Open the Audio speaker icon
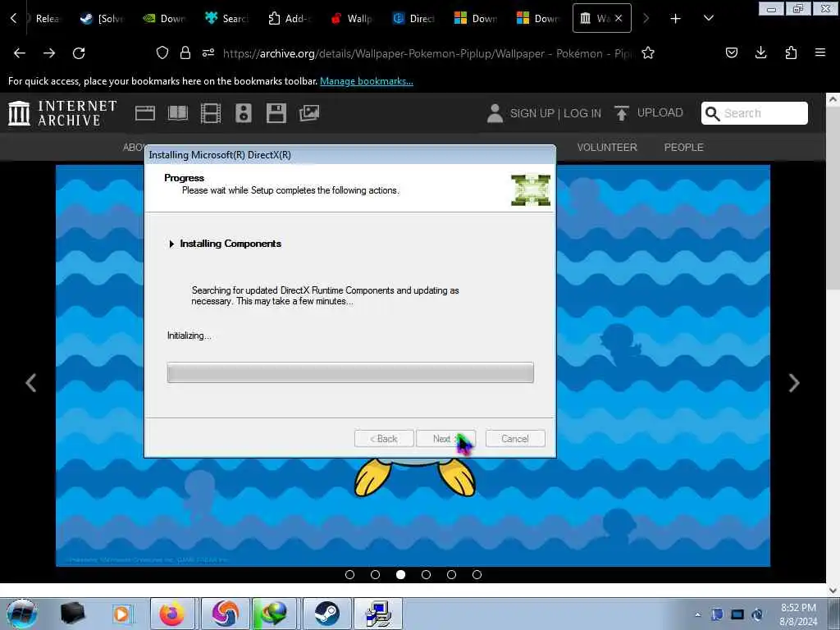This screenshot has width=840, height=630. coord(243,113)
